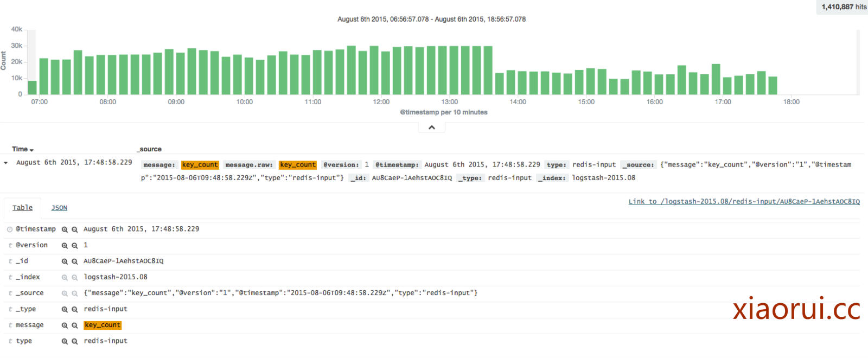Image resolution: width=868 pixels, height=358 pixels.
Task: Filter for the @timestamp value with plus magnifier
Action: pos(65,229)
